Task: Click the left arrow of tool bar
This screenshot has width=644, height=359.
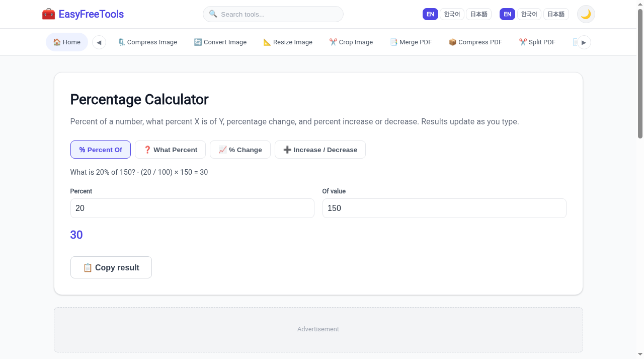Action: 99,42
